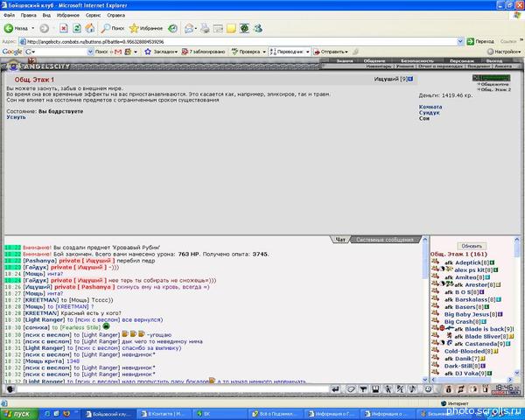Click the Gmail icon on Google toolbar
This screenshot has height=420, width=525.
click(x=118, y=52)
